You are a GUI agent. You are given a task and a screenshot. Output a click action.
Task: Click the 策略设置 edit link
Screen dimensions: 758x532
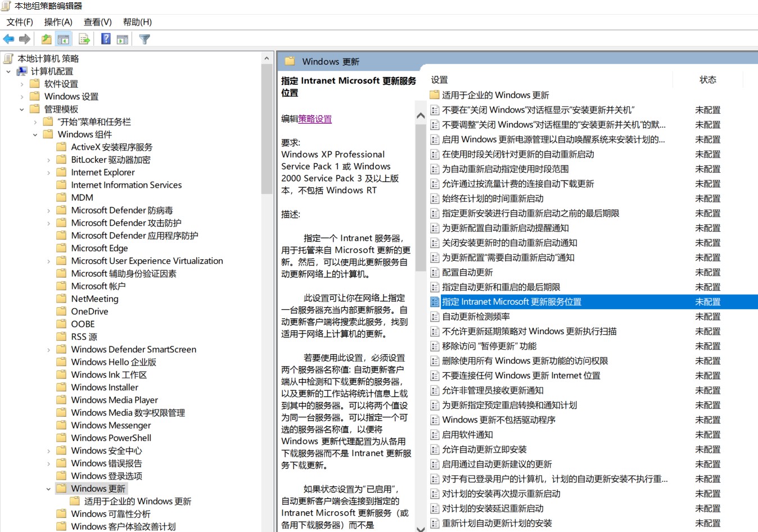click(315, 119)
